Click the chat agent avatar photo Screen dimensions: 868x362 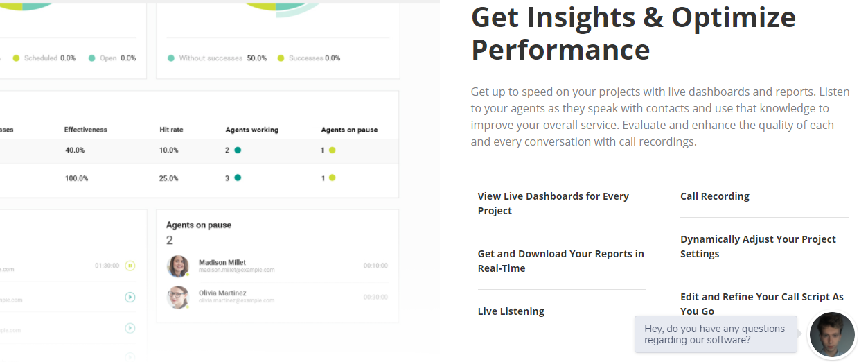[x=832, y=334]
